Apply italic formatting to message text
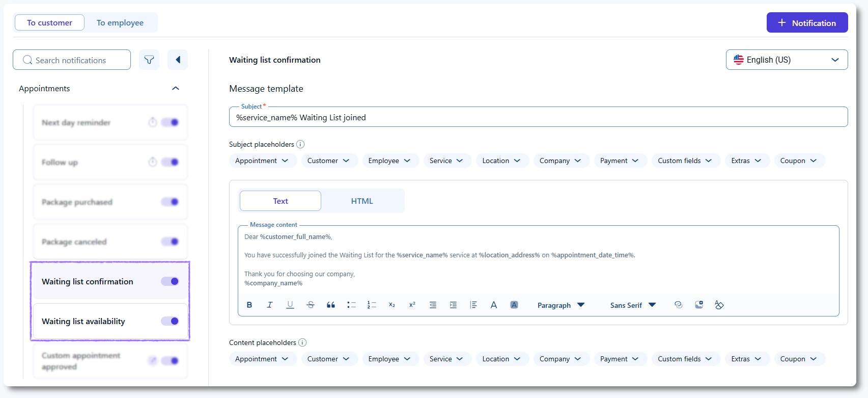Viewport: 868px width, 398px height. click(x=270, y=305)
